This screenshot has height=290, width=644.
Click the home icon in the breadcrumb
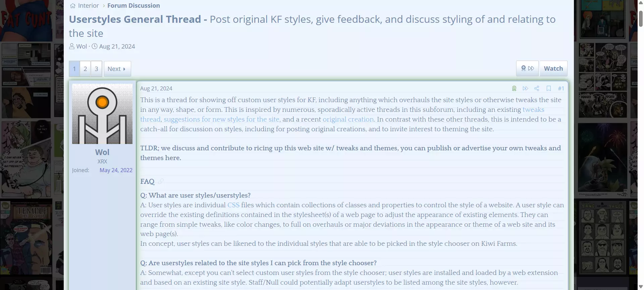click(x=73, y=6)
